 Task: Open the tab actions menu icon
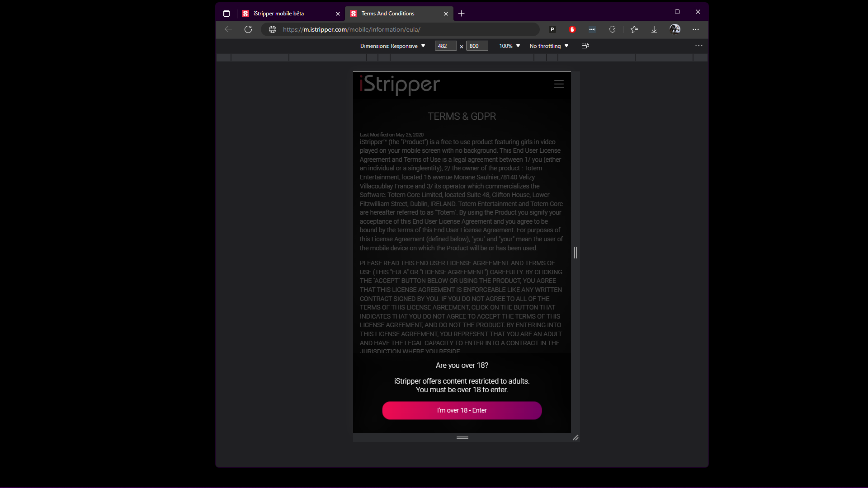[x=226, y=14]
